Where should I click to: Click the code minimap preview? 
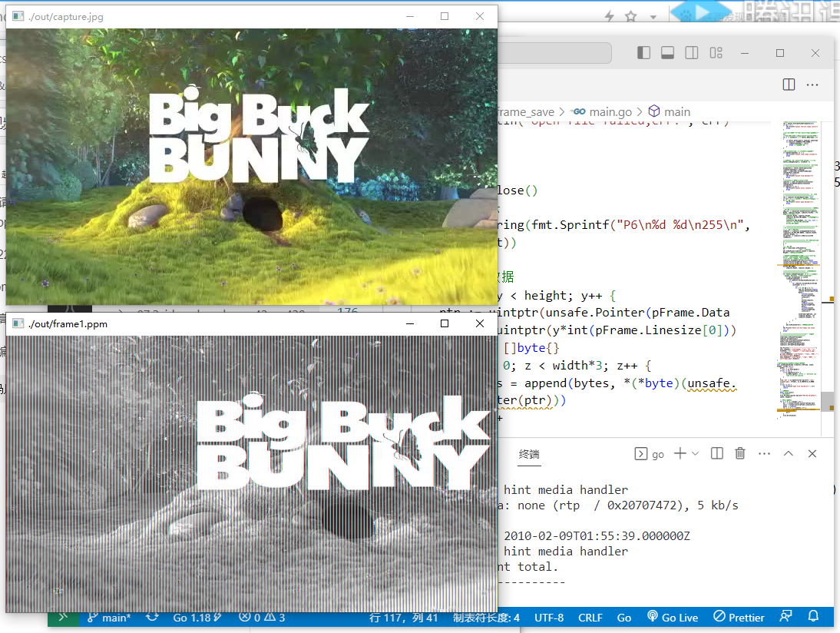799,270
